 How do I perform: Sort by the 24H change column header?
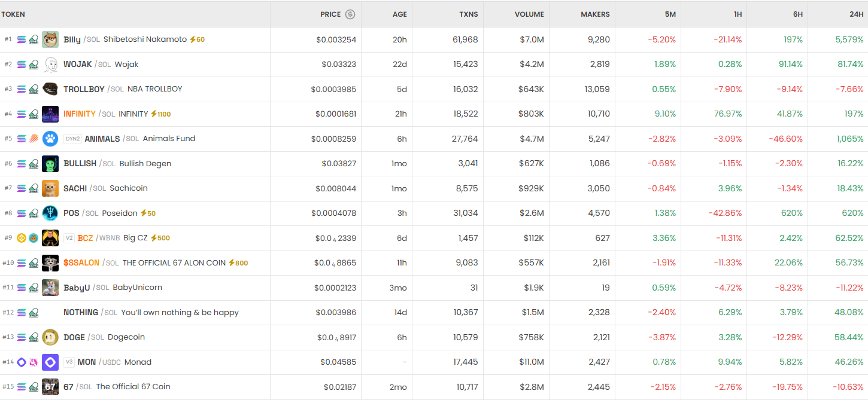[x=856, y=14]
